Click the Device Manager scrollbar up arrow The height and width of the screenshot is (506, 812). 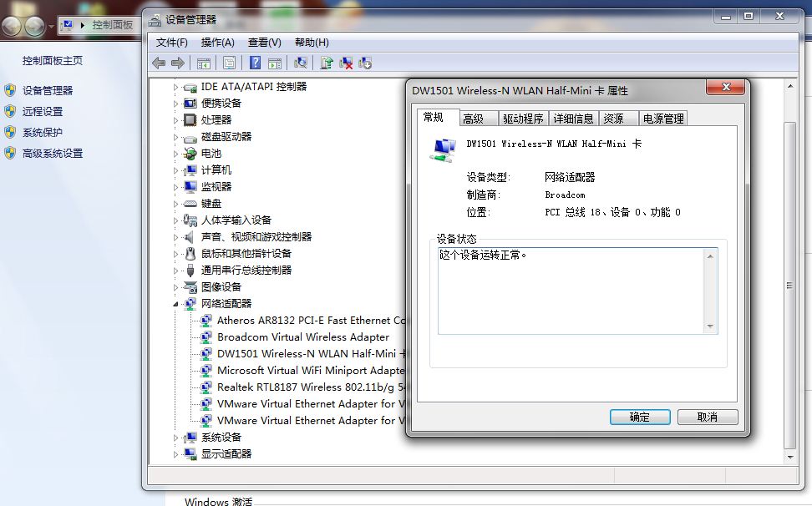pyautogui.click(x=789, y=86)
